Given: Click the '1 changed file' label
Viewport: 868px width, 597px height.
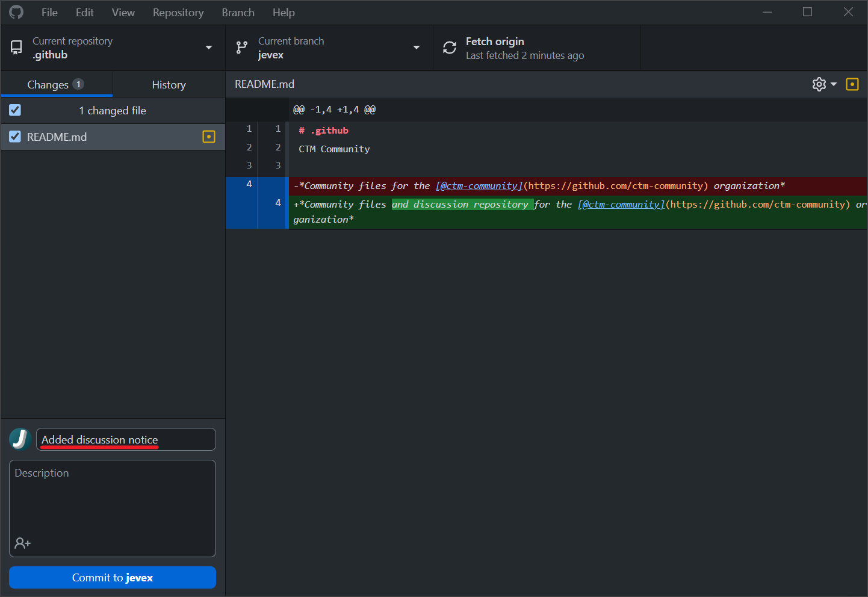Looking at the screenshot, I should tap(113, 110).
